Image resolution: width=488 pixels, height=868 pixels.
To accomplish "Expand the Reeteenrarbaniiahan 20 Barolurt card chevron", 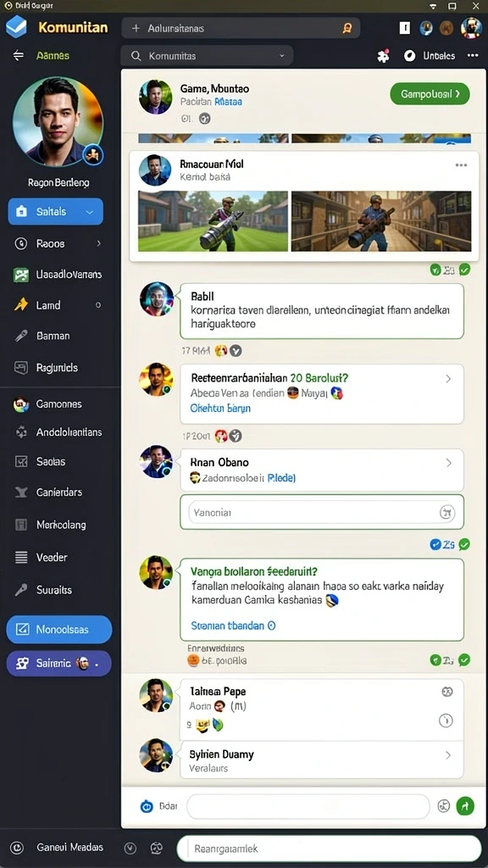I will click(448, 379).
